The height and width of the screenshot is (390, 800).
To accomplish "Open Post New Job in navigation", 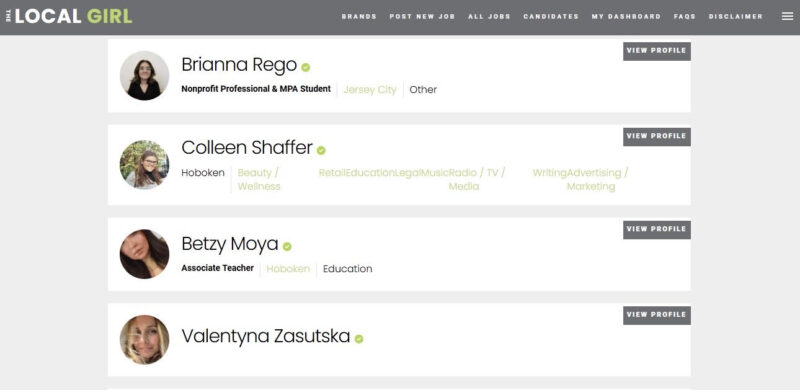I will click(422, 16).
